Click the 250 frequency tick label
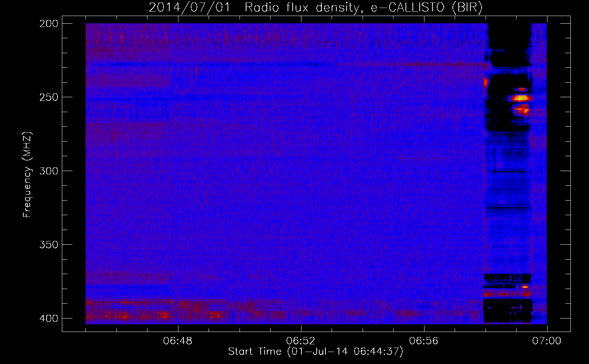 (x=48, y=97)
